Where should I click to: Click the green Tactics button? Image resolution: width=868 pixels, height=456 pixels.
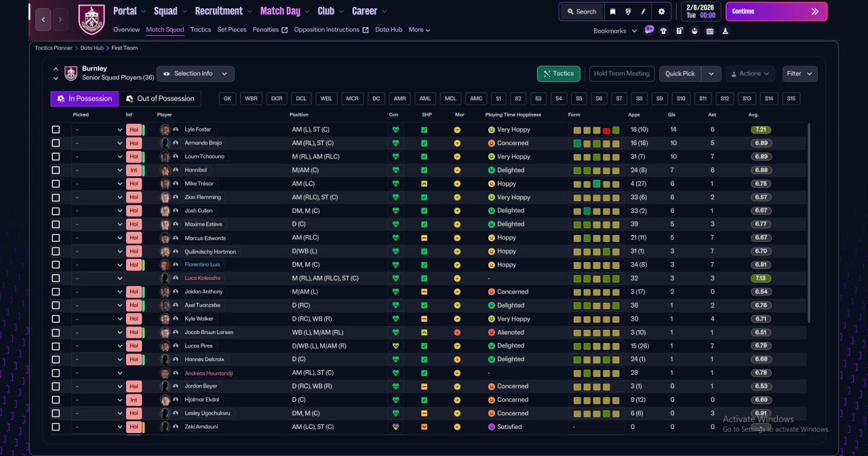tap(558, 74)
